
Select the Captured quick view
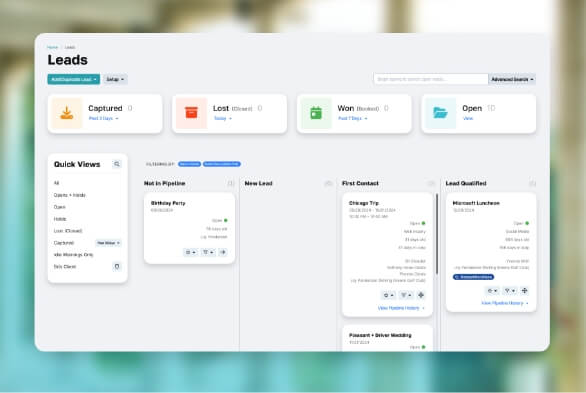click(64, 243)
